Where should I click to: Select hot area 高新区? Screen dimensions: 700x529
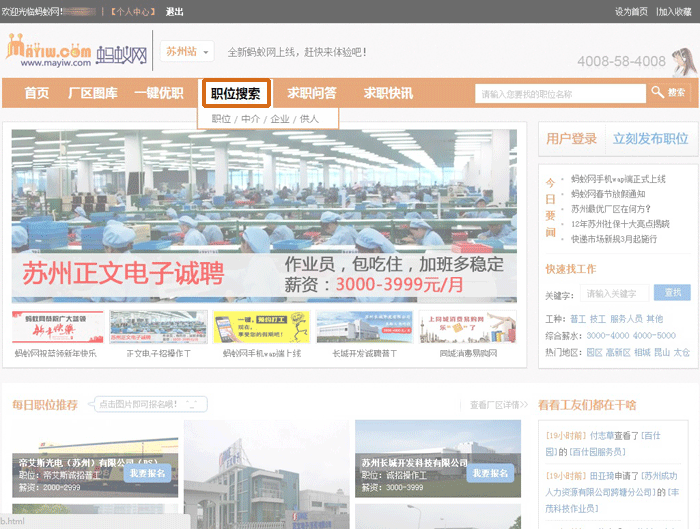618,352
